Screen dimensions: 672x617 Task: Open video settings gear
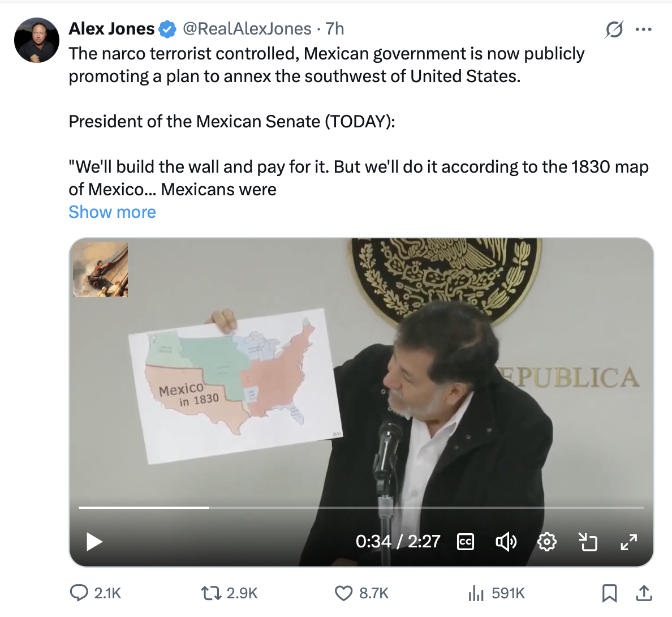pos(547,542)
